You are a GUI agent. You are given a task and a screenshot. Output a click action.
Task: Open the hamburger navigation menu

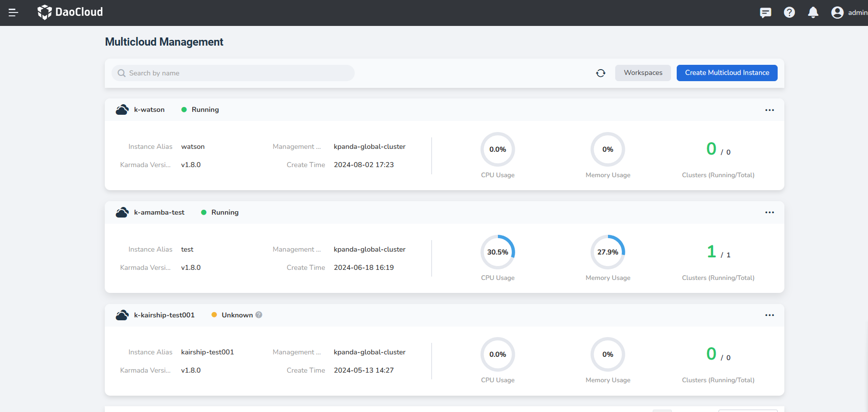[x=13, y=12]
